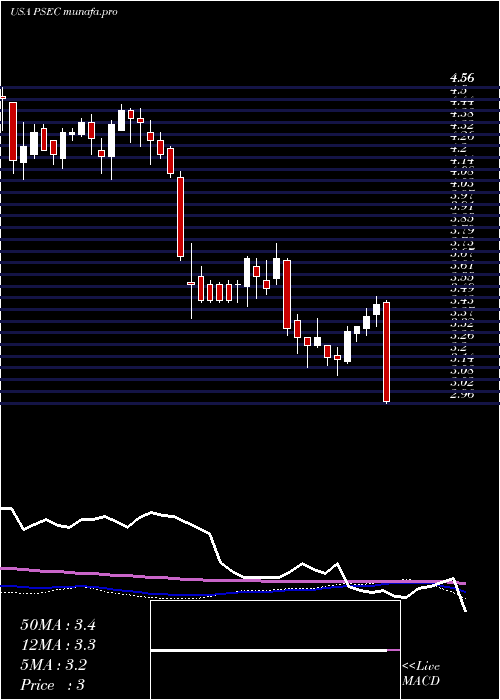Click the thick white indicator line peak
Screen dimensions: 500x700
coord(152,512)
